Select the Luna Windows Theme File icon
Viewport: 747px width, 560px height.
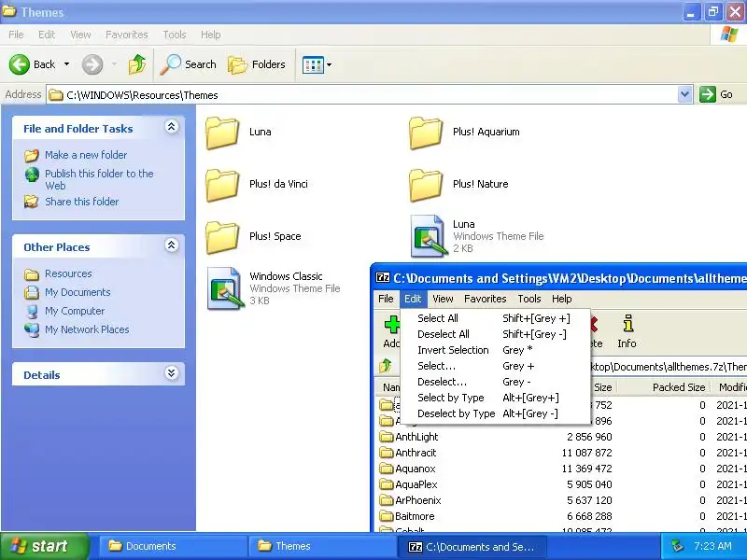tap(429, 236)
